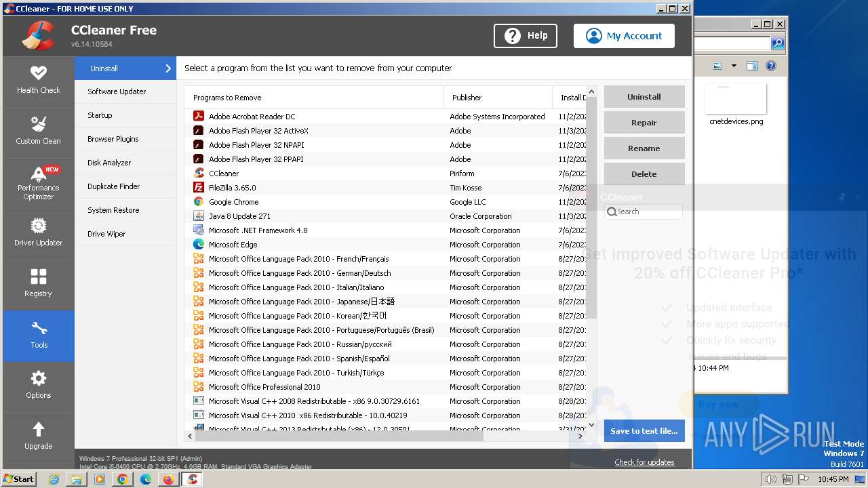This screenshot has height=488, width=868.
Task: Select Adobe Flash Player 32 ActiveX
Action: pos(386,131)
